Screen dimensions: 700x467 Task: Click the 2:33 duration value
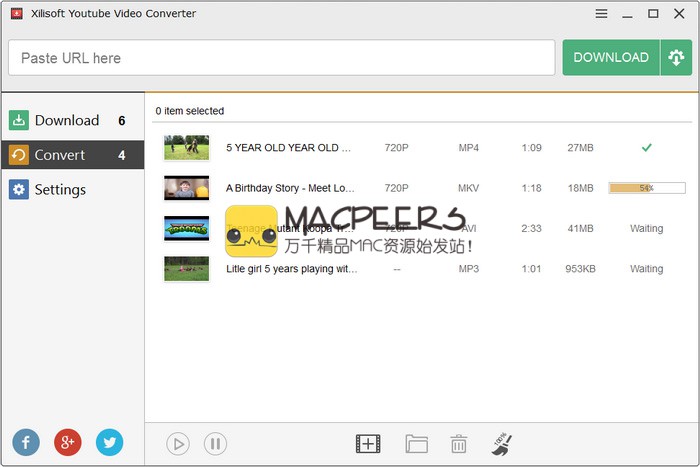pyautogui.click(x=531, y=229)
